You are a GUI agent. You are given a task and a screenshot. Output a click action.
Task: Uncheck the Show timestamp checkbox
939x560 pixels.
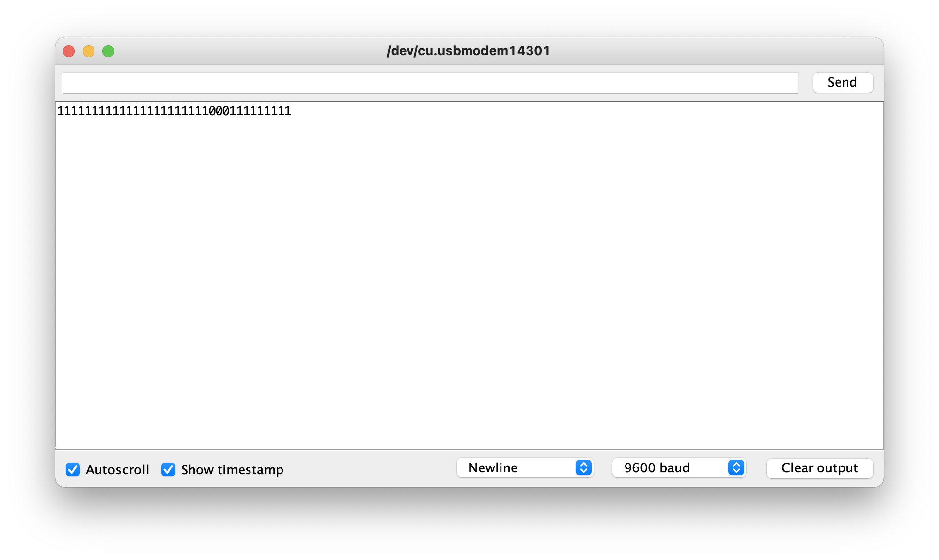[168, 469]
